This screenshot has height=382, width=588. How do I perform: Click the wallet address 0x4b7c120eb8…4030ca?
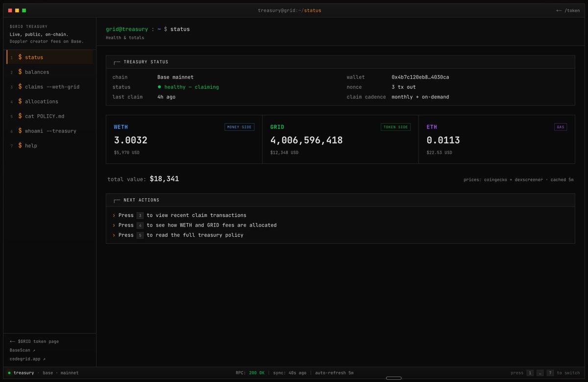[x=420, y=77]
